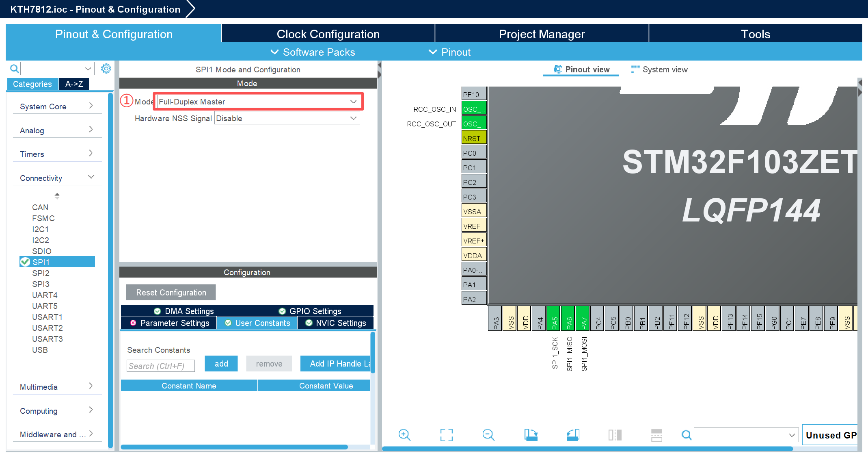
Task: Click the pinout search magnifier icon
Action: click(x=686, y=435)
